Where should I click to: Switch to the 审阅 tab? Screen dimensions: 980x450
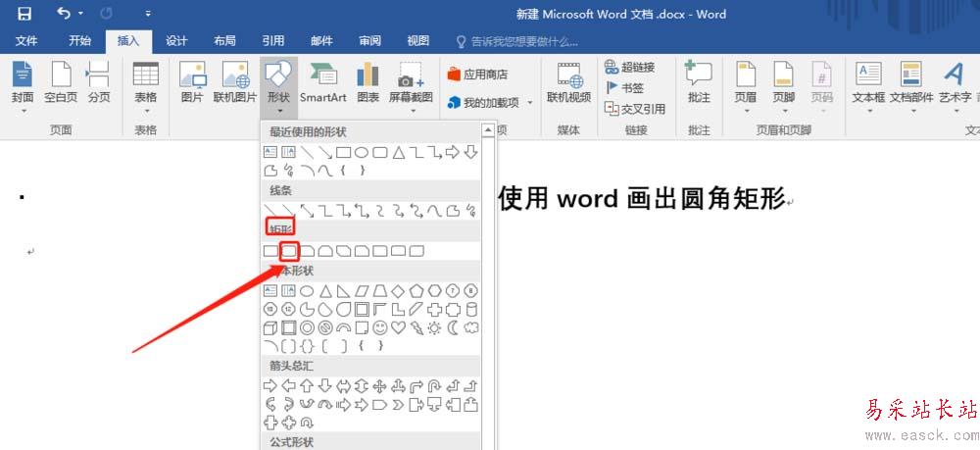(x=370, y=41)
